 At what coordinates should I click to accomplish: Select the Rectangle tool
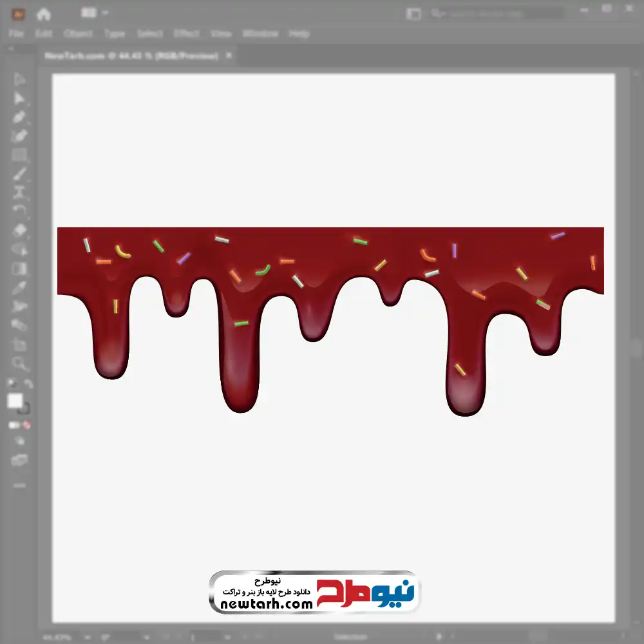19,155
